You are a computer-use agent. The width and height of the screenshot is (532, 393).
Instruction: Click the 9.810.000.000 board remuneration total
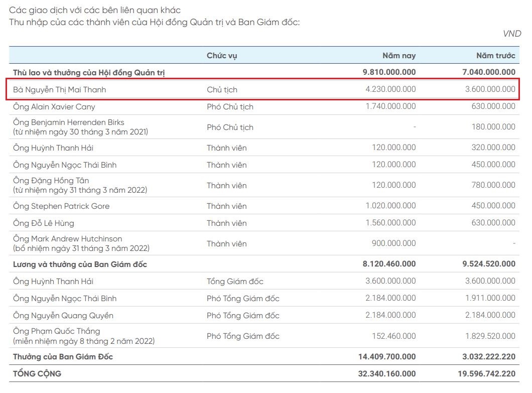(389, 73)
